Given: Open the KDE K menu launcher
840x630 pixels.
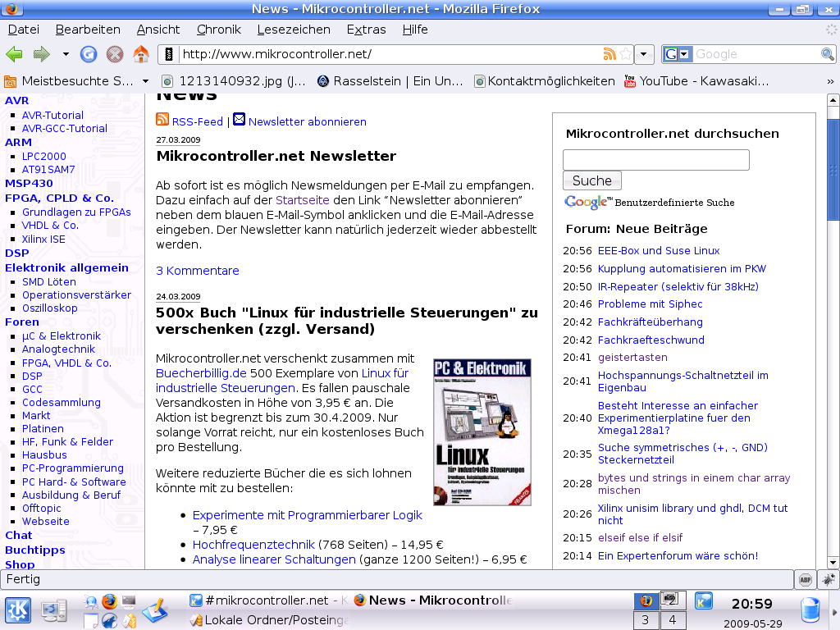Looking at the screenshot, I should coord(18,610).
